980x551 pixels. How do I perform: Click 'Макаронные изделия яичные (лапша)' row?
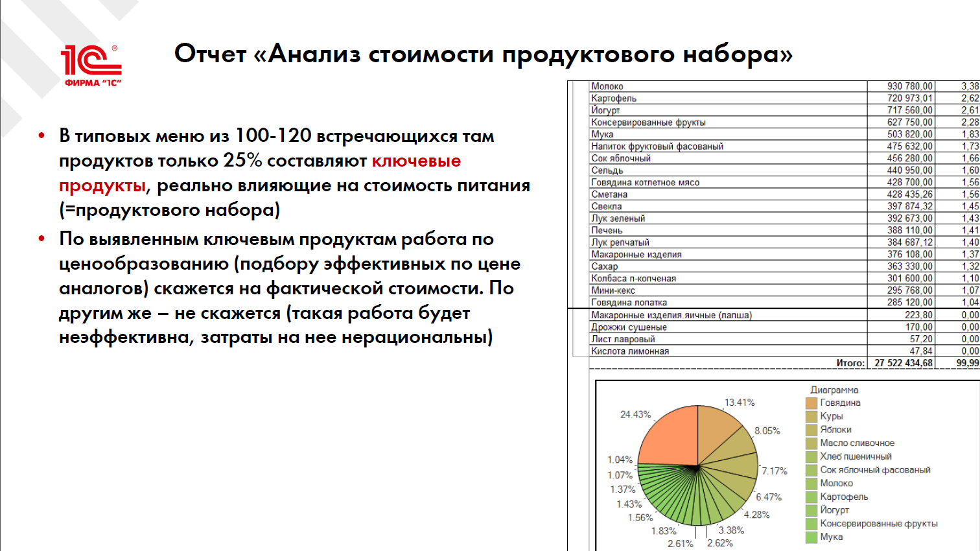click(x=671, y=315)
